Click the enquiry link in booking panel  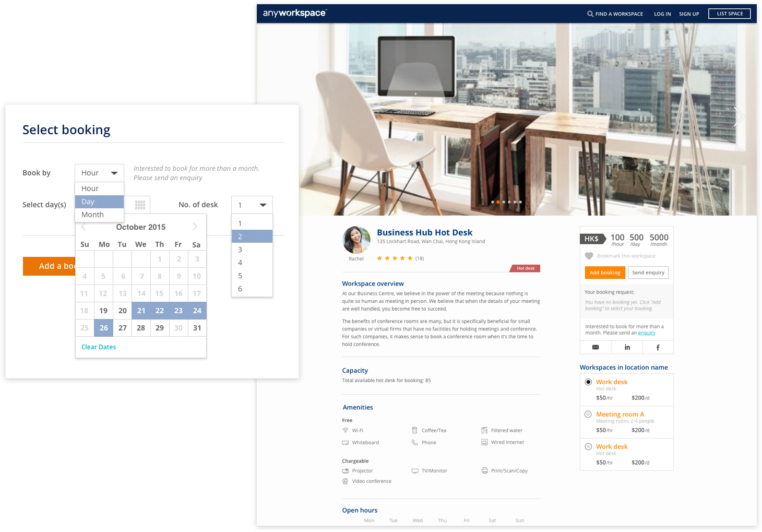click(x=647, y=333)
